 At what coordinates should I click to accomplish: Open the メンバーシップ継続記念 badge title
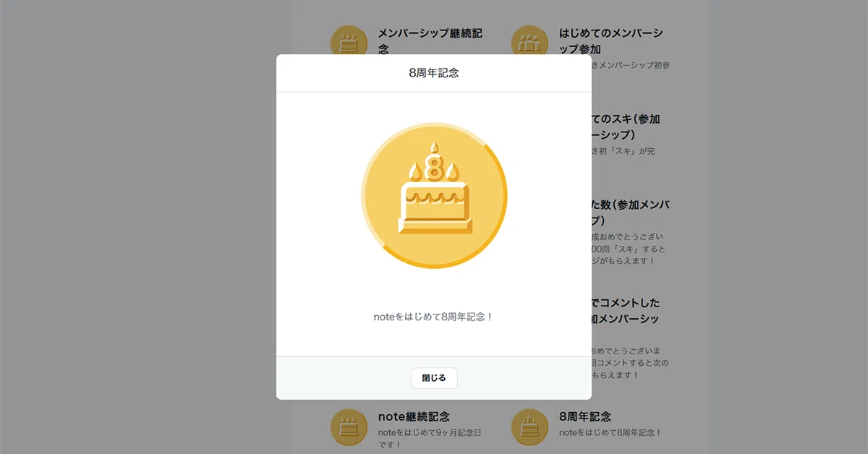click(430, 41)
